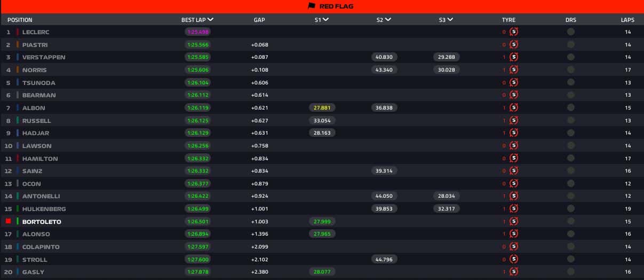Click the TYRE column header

(508, 20)
